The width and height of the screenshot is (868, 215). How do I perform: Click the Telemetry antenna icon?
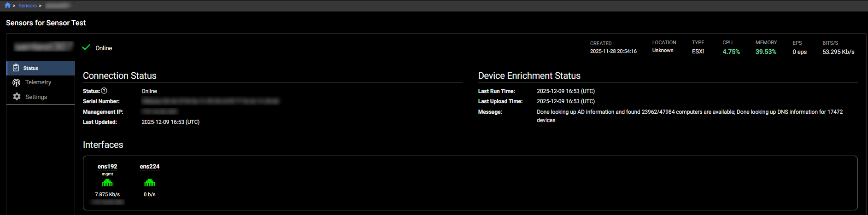[17, 82]
